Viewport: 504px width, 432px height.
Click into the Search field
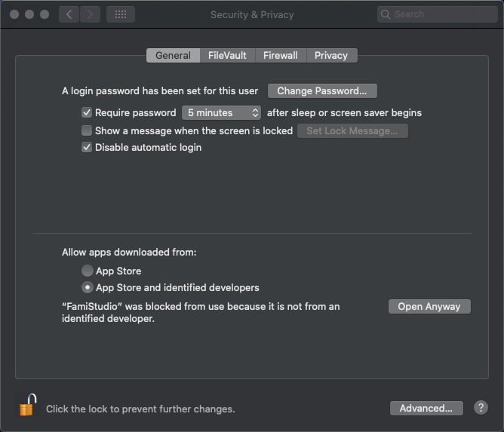(437, 14)
